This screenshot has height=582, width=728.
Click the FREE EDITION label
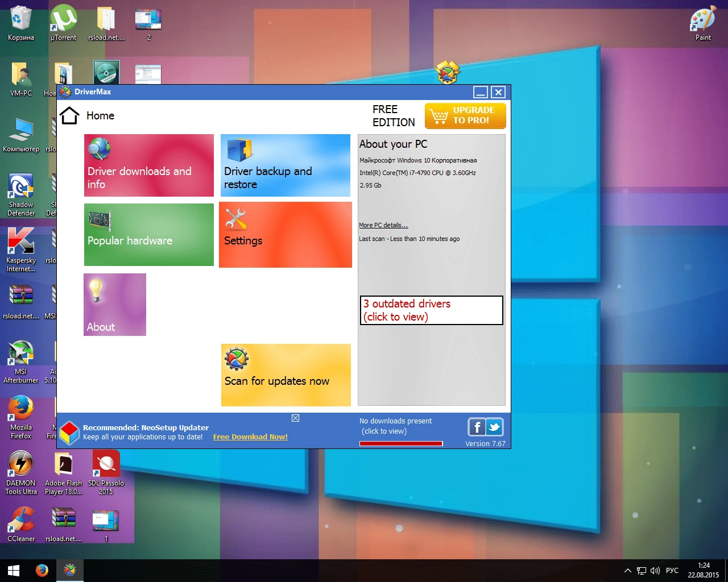[x=394, y=116]
